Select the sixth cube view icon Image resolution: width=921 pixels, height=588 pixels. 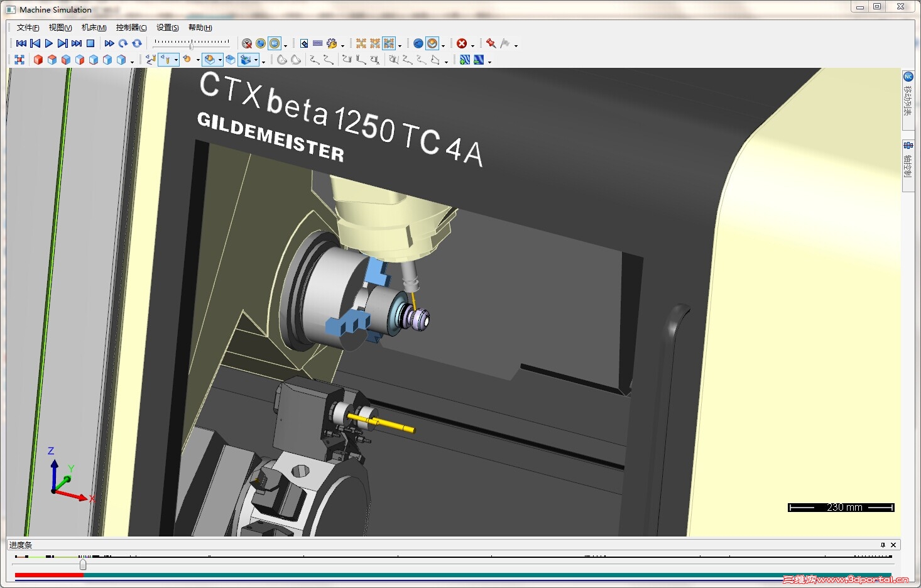107,60
